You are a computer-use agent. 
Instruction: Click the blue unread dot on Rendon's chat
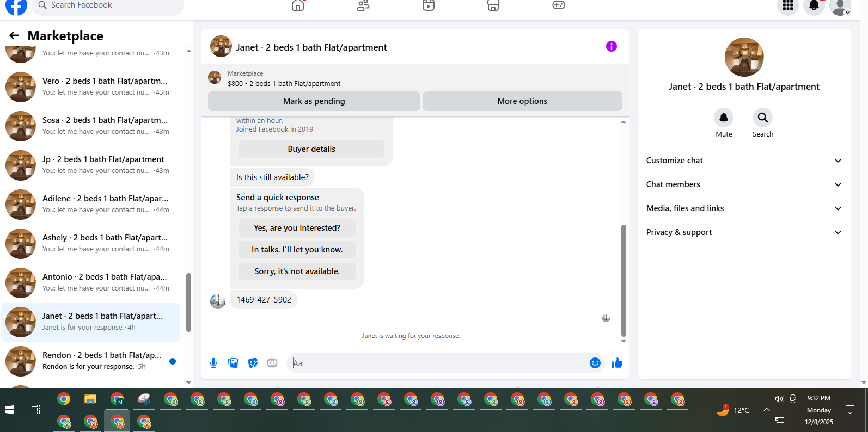click(x=173, y=361)
